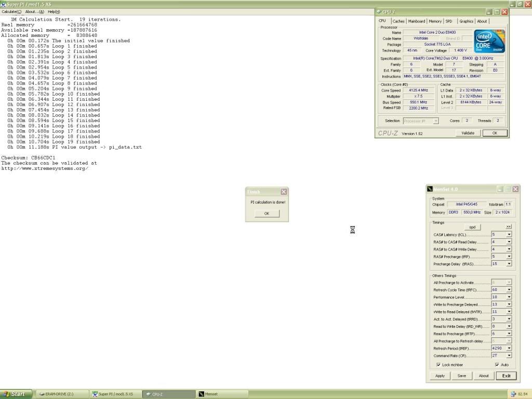The image size is (532, 399).
Task: Click the memory Size value '2 x 1024'
Action: (502, 212)
